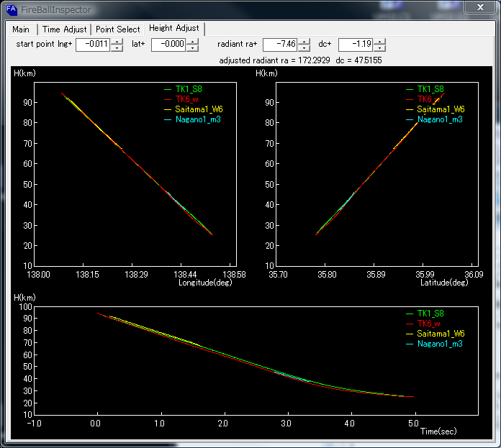Increase start point lng+ with up arrow

click(117, 41)
